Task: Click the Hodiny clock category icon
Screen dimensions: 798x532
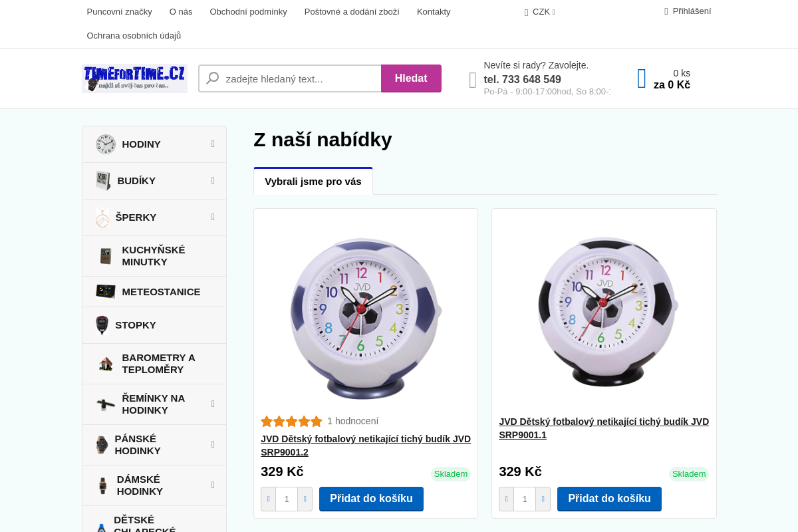Action: coord(105,144)
